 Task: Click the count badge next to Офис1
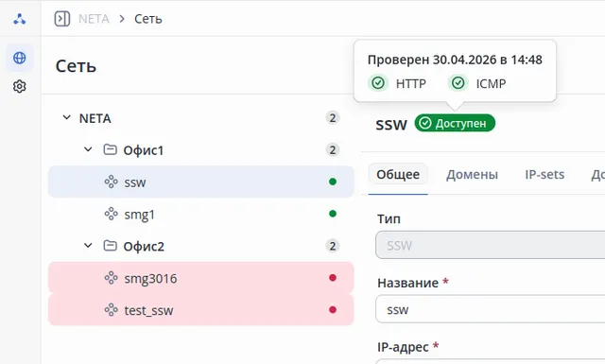pyautogui.click(x=332, y=149)
